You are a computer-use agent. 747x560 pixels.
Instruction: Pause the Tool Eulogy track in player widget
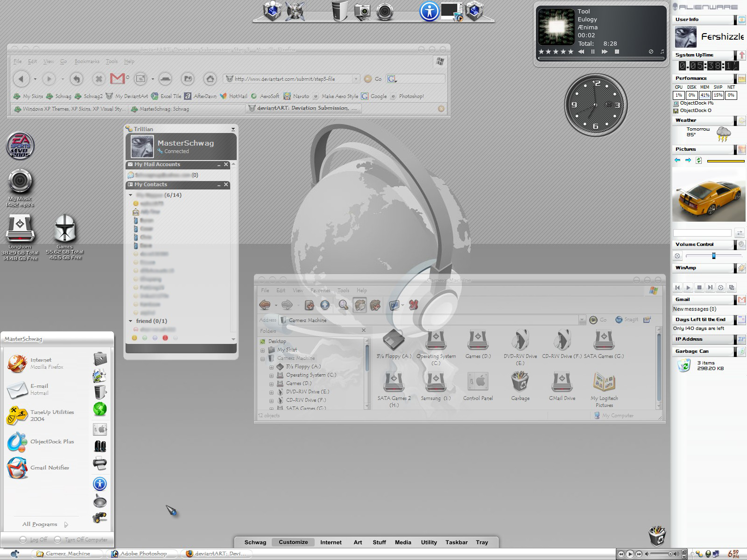point(593,52)
